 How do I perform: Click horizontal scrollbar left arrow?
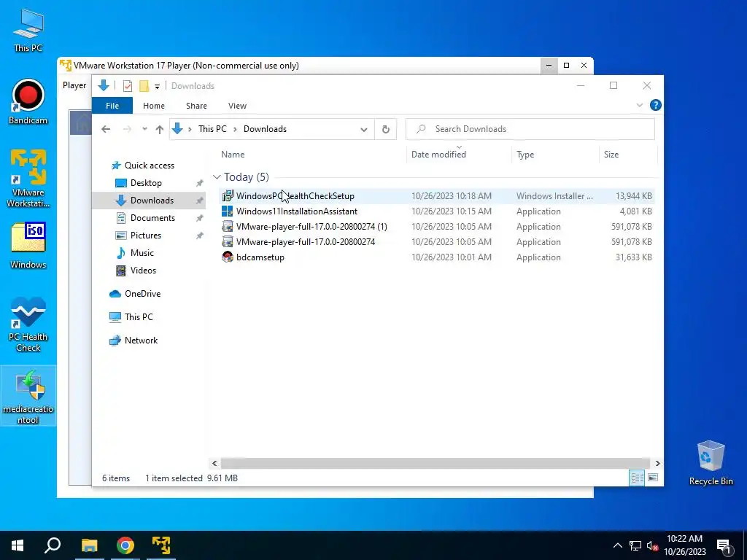point(214,463)
